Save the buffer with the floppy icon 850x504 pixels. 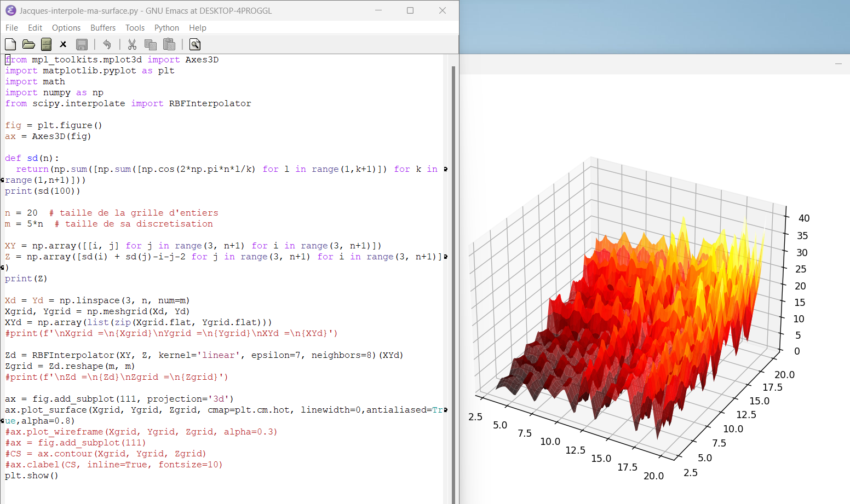pos(82,44)
